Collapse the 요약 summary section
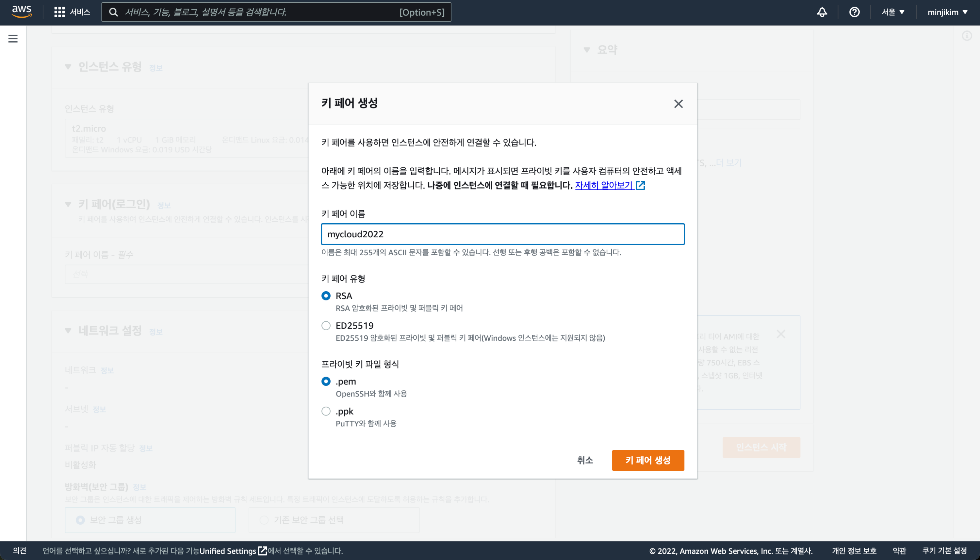The width and height of the screenshot is (980, 560). pos(586,50)
